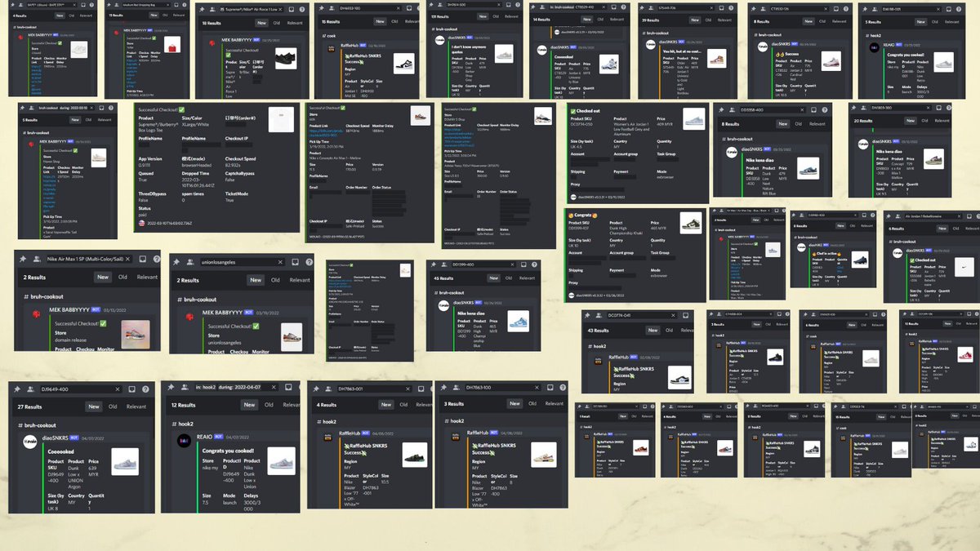The width and height of the screenshot is (980, 551).
Task: Open the help icon in the Supreme/Nike Air Force 1 panel
Action: point(302,9)
